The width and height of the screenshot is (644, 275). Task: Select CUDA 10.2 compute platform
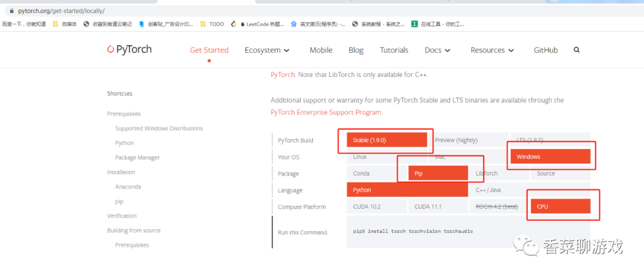click(377, 207)
